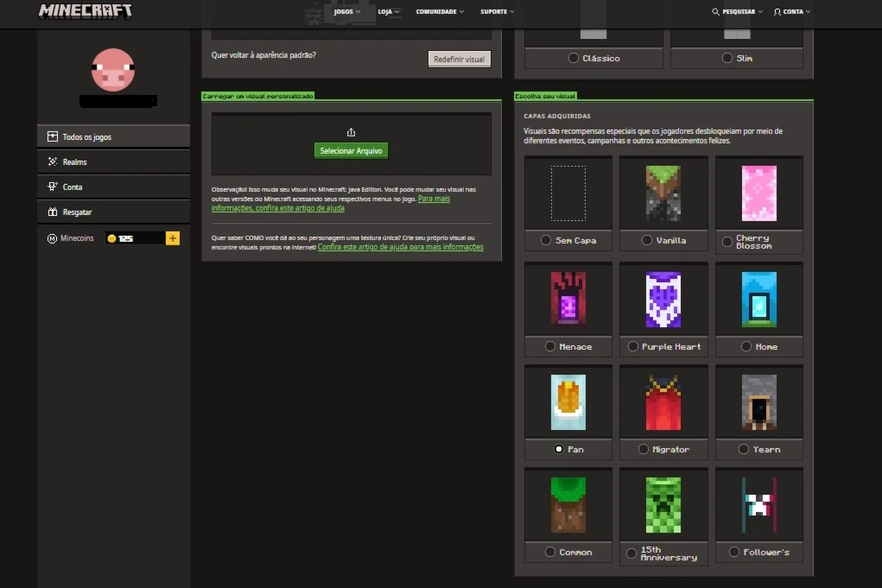The image size is (882, 588).
Task: Open the Loja dropdown menu
Action: click(x=389, y=11)
